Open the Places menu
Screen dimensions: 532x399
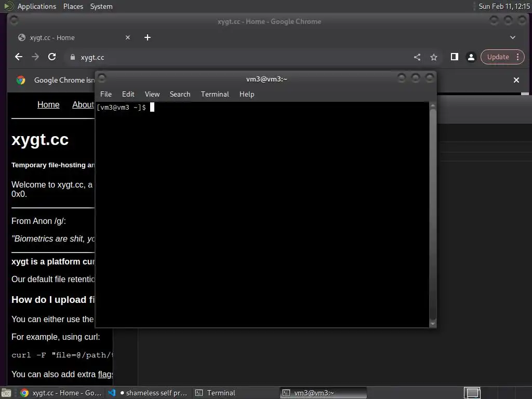pos(73,6)
